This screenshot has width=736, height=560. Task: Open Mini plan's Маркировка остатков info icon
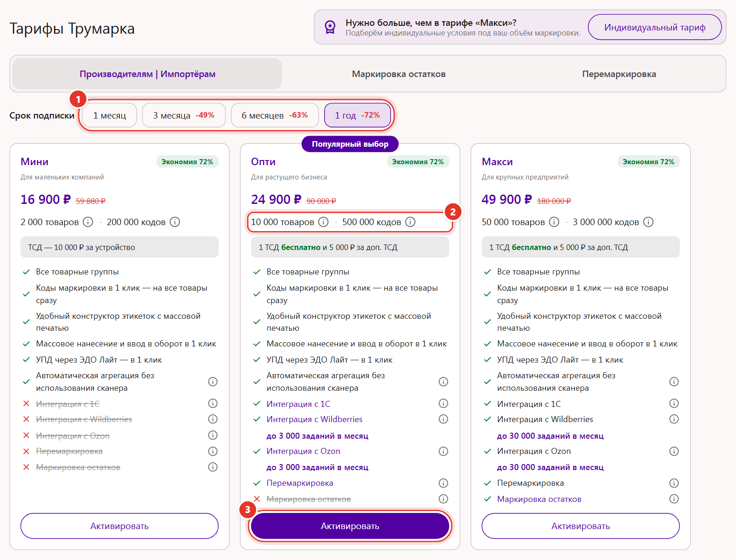click(x=213, y=467)
